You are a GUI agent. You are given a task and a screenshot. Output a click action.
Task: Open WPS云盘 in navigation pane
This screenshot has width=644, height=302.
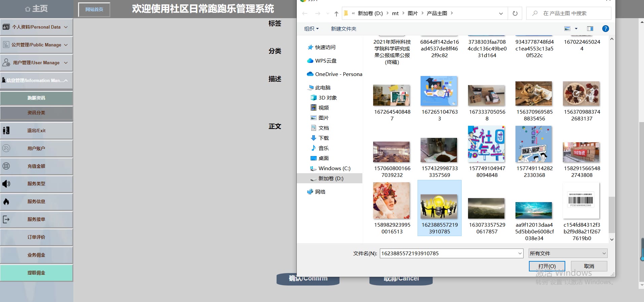pos(325,61)
